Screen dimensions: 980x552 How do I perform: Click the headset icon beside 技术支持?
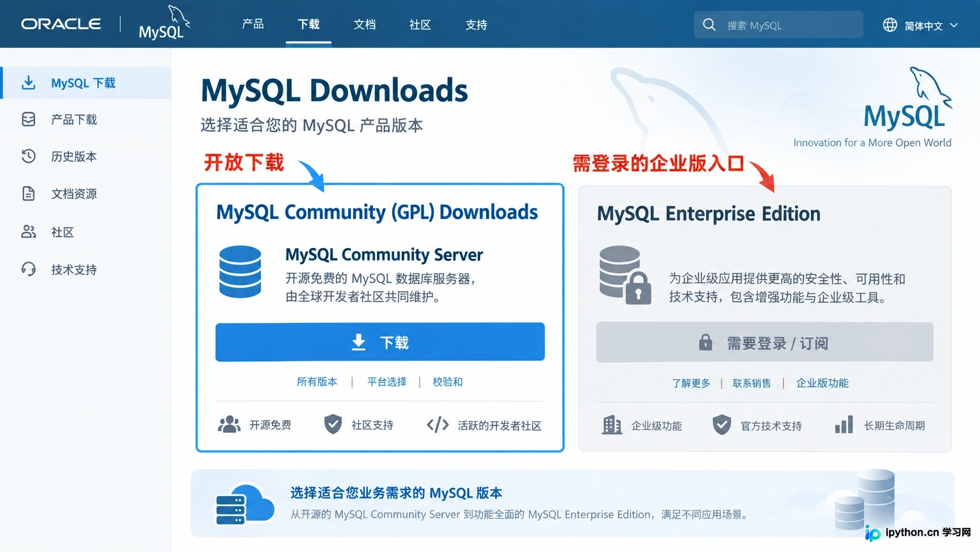point(28,269)
